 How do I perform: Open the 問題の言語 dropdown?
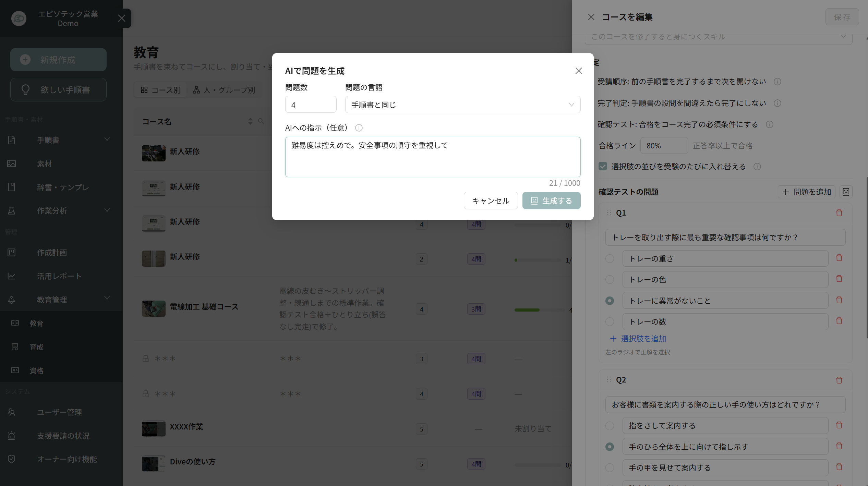462,105
